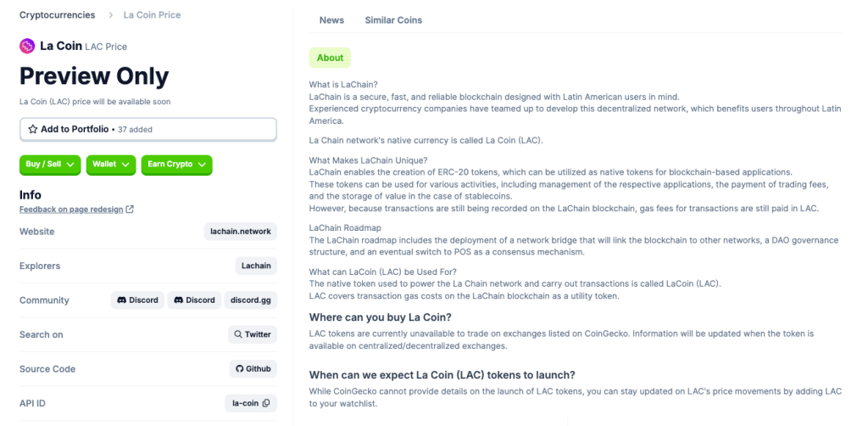Visit the lachain.network website link
Image resolution: width=868 pixels, height=426 pixels.
(241, 232)
